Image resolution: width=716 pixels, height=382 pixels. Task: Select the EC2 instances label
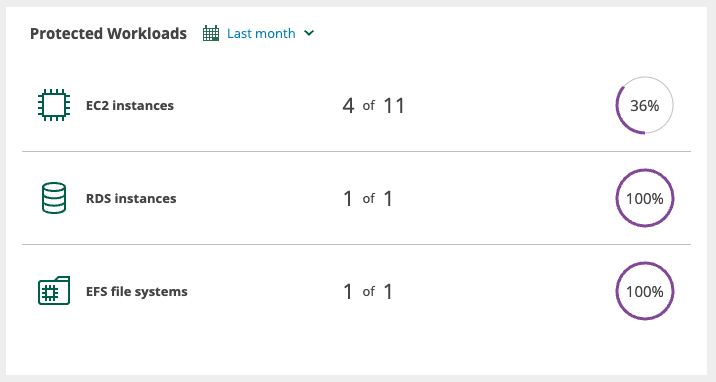pos(130,105)
